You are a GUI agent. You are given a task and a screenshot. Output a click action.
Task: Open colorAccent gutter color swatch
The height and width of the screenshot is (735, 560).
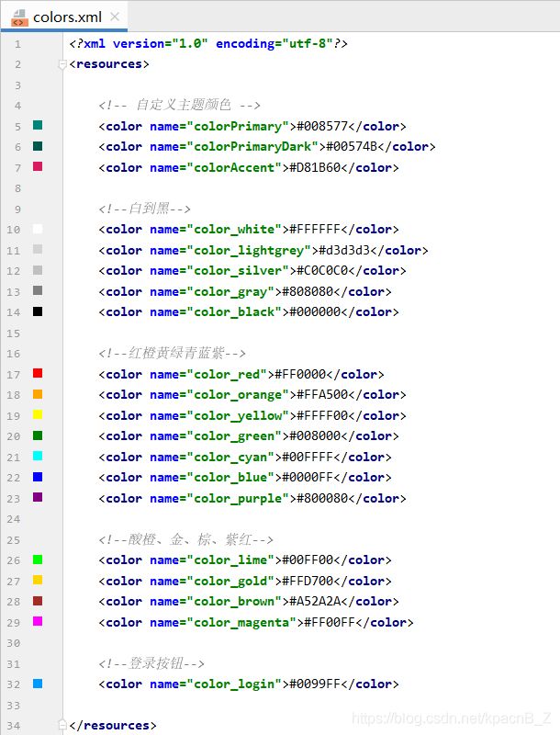point(38,166)
